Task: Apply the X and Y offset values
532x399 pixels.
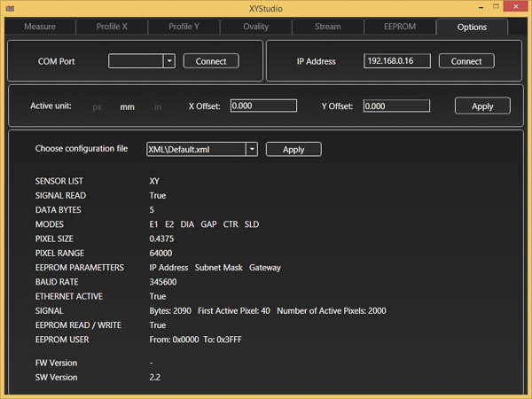Action: click(482, 106)
